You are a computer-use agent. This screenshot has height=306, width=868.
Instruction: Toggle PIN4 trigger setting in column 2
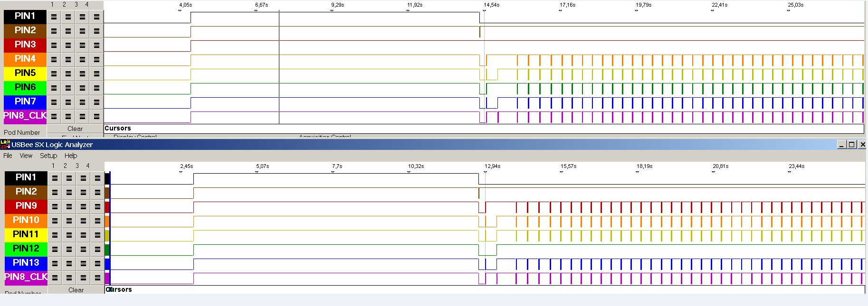point(68,59)
